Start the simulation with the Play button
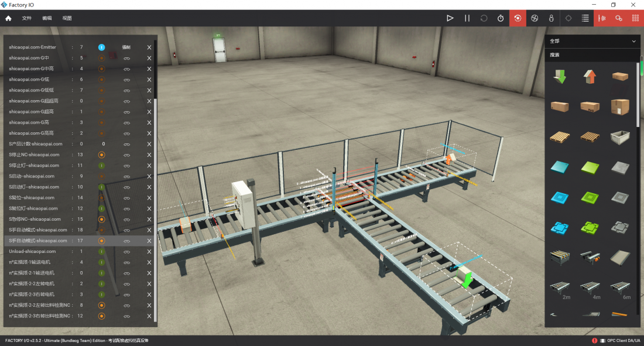 click(450, 18)
